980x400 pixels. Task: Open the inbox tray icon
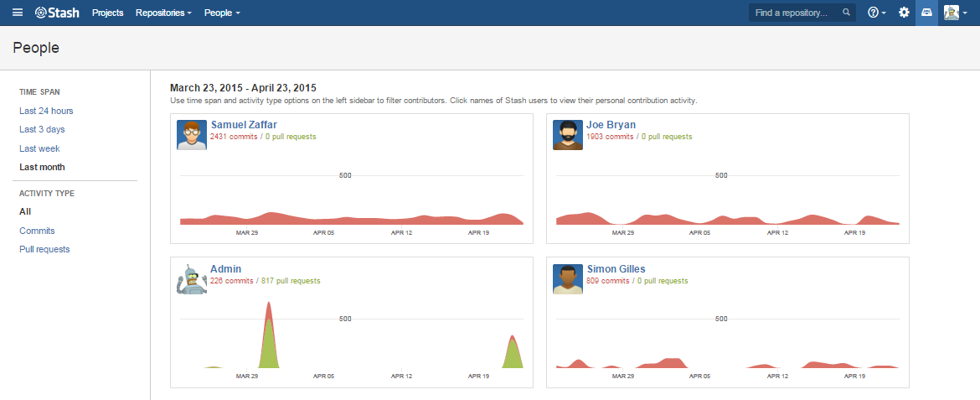(926, 13)
